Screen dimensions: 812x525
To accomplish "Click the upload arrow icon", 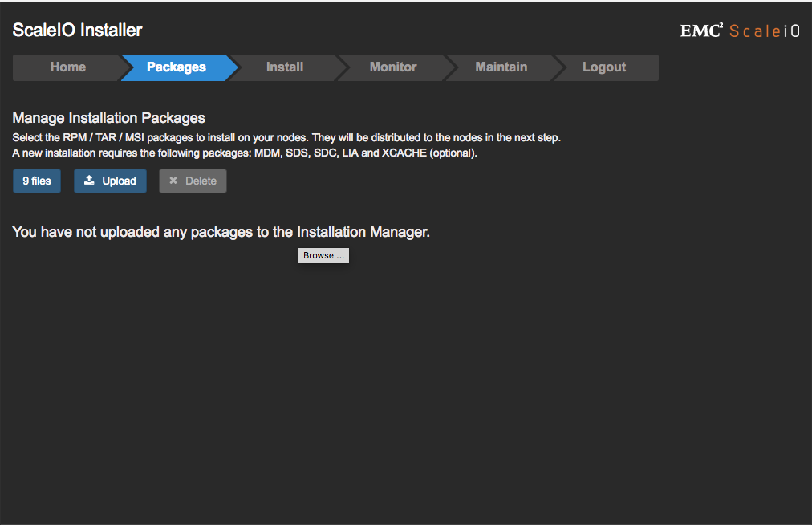I will coord(89,181).
